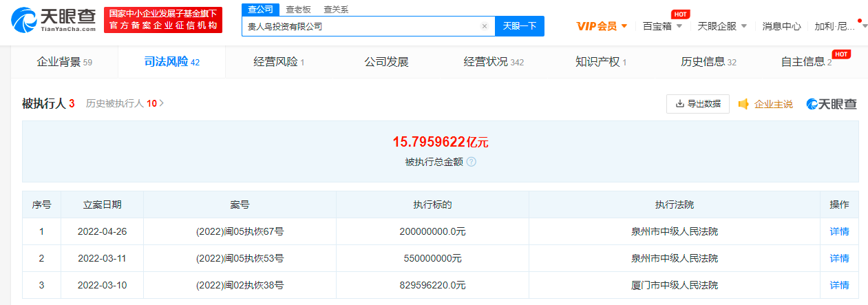Click the 天眼查 watermark logo at right

pos(832,104)
